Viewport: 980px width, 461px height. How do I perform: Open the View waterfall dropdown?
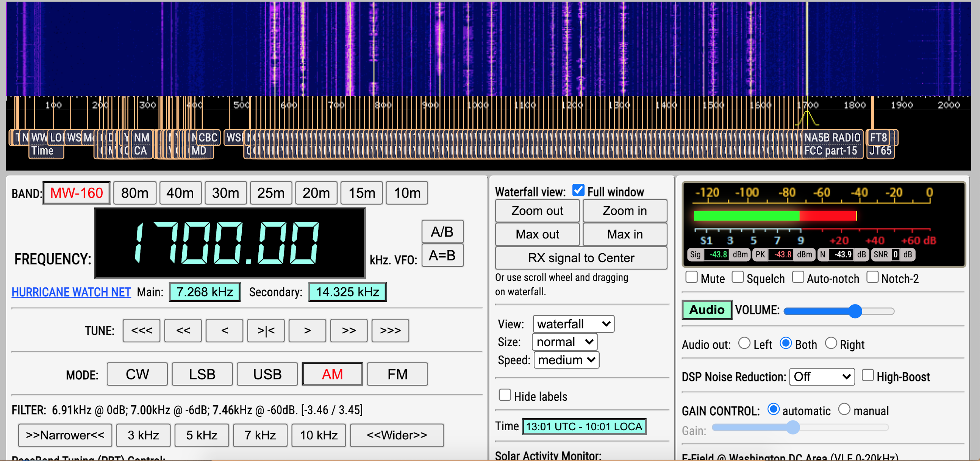pos(573,324)
